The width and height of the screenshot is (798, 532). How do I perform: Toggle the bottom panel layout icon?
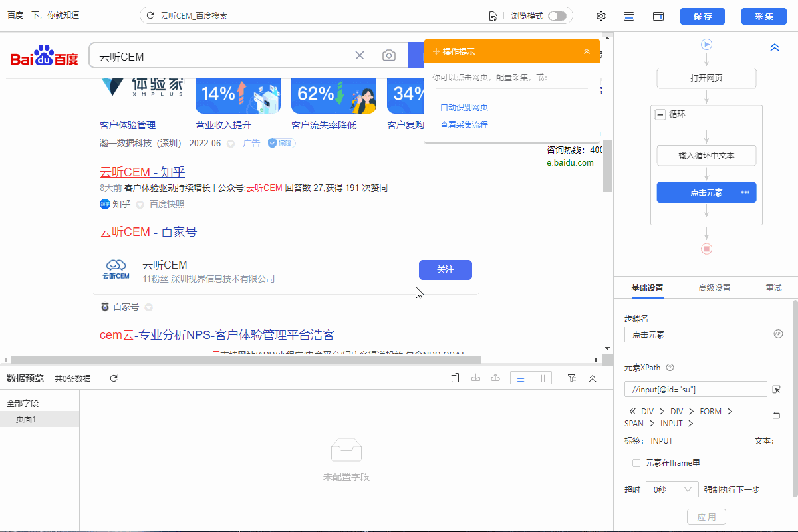coord(628,16)
